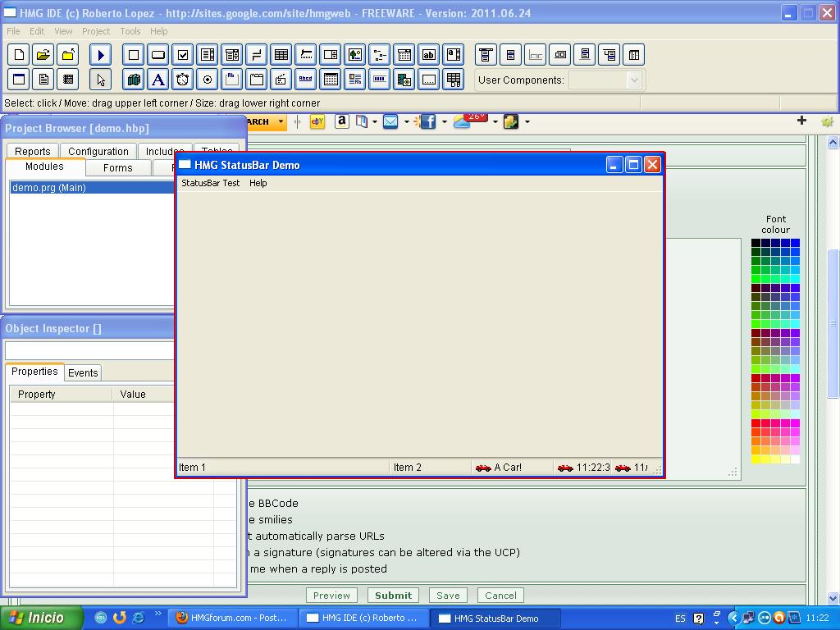The image size is (840, 630).
Task: Click the Facebook icon in browser toolbar
Action: pos(427,121)
